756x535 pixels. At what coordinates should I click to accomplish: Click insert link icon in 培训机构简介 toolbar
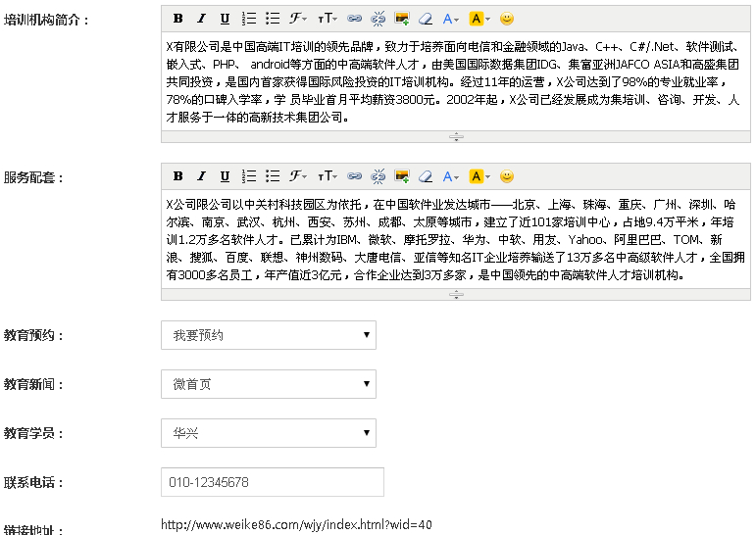pyautogui.click(x=355, y=19)
